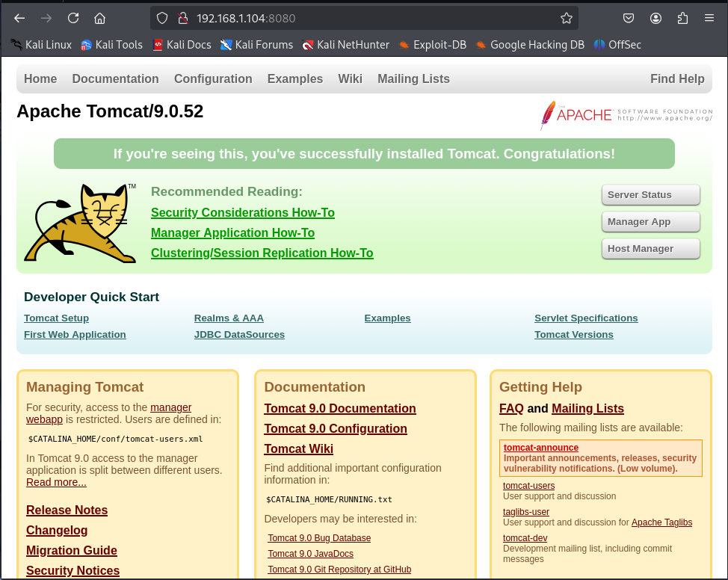Viewport: 728px width, 580px height.
Task: Open the Mailing Lists link in Getting Help
Action: pos(587,409)
